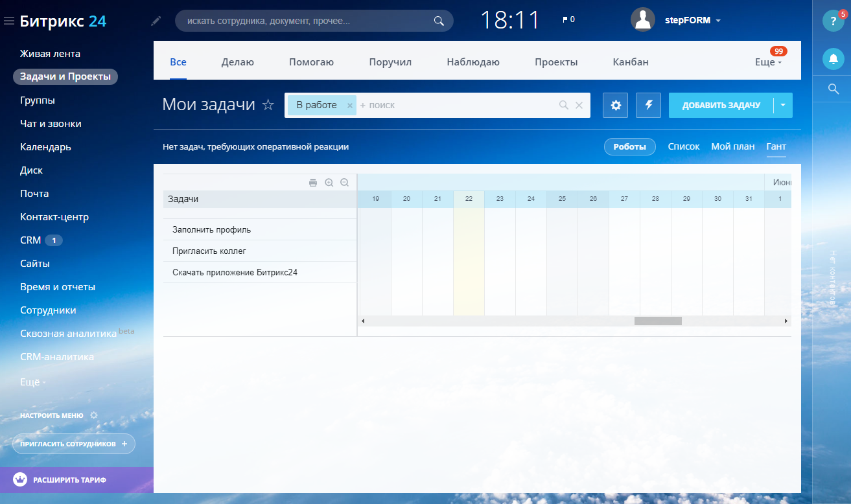Screen dimensions: 851x504
Task: Open the task Заполнить профиль
Action: coord(211,229)
